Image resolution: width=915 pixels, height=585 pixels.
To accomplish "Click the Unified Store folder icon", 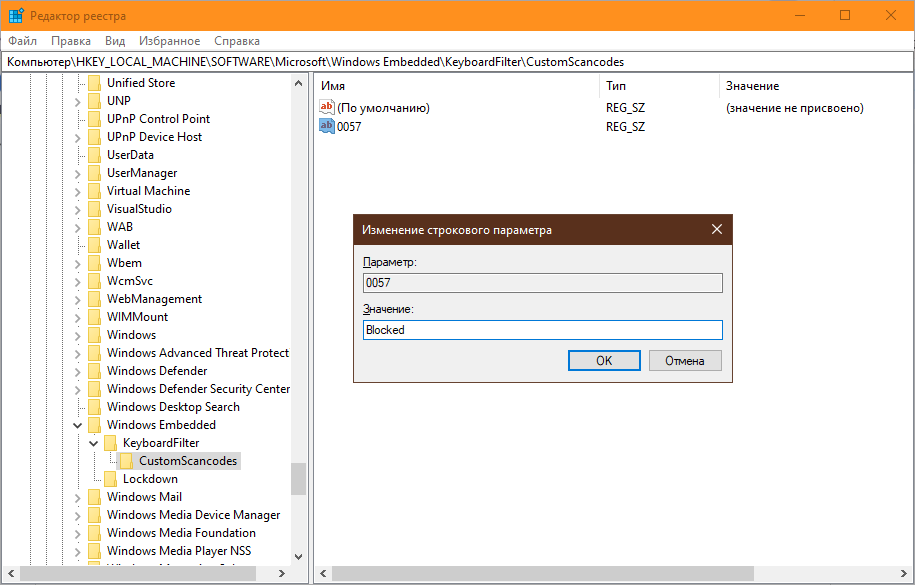I will (94, 83).
